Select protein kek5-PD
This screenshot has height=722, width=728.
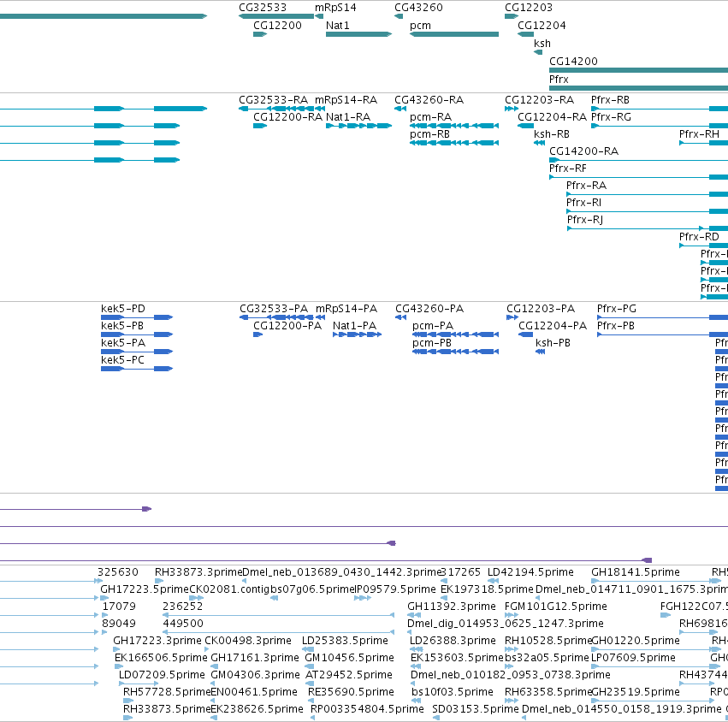[123, 309]
